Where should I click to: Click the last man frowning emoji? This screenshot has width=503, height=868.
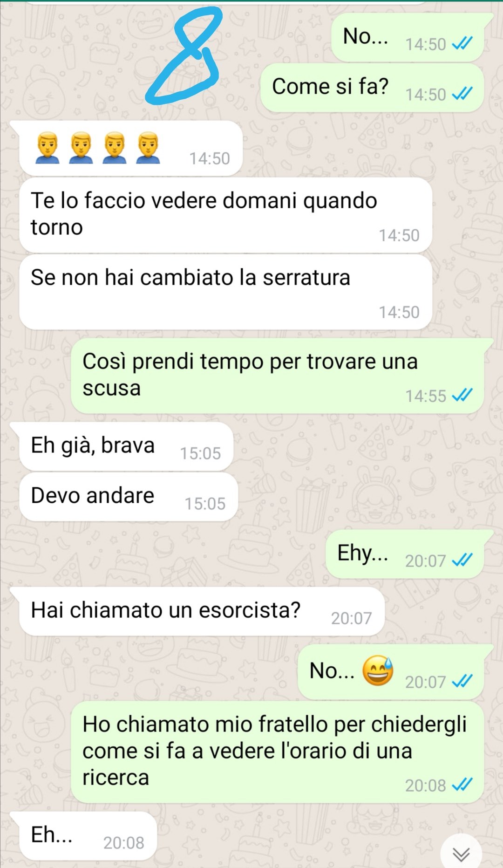(x=148, y=148)
